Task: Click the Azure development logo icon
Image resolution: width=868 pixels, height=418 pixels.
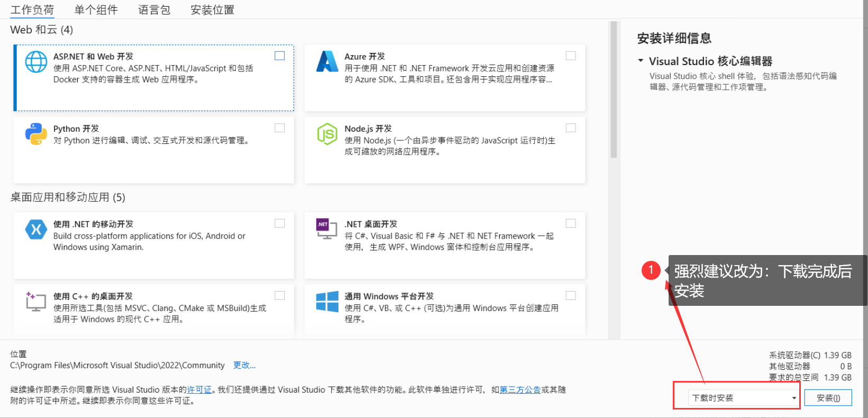Action: coord(327,62)
